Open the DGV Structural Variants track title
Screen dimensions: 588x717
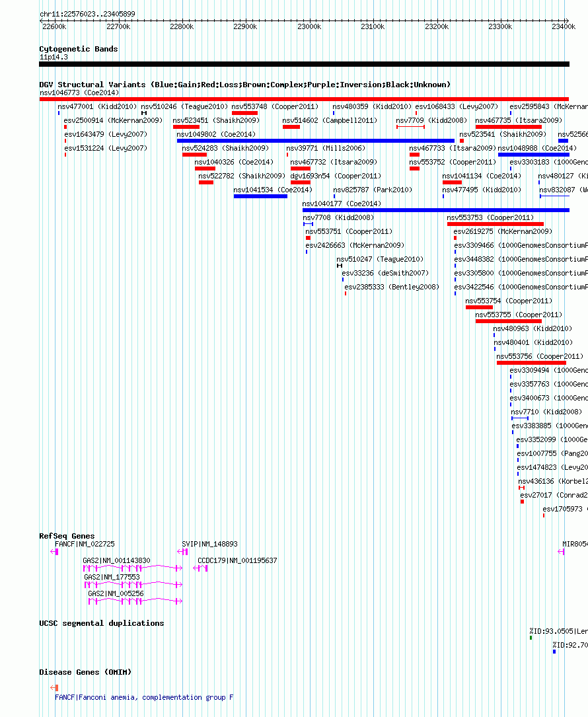click(244, 85)
